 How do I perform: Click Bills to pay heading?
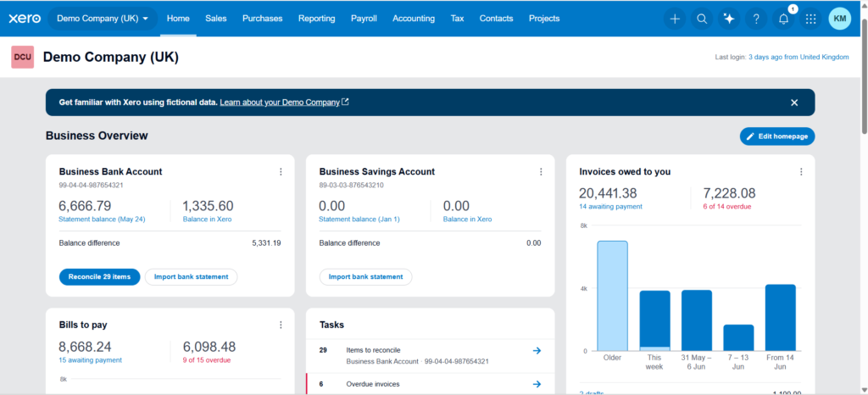point(83,325)
